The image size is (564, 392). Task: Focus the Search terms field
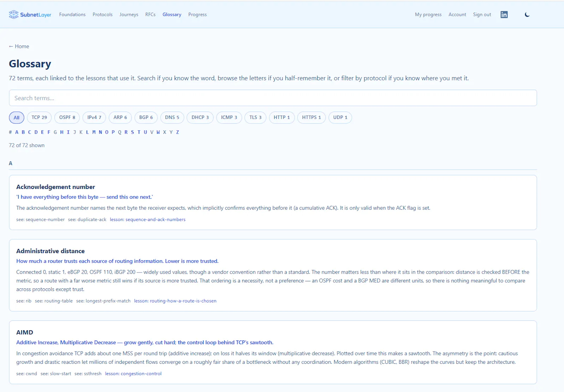(273, 98)
